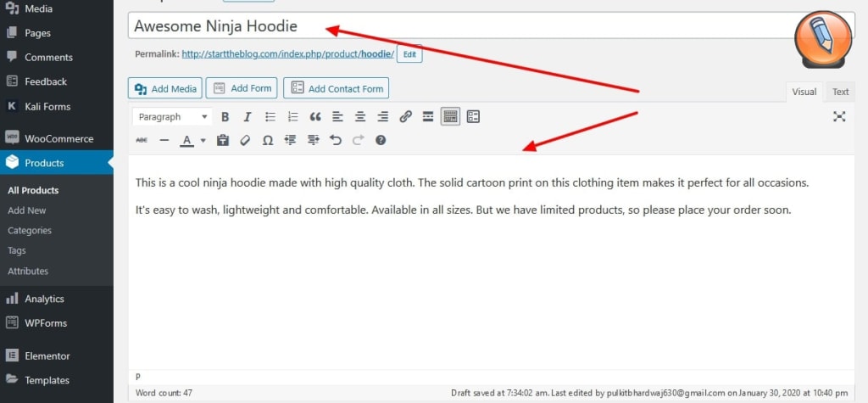Screen dimensions: 868x403
Task: Open product Tags submenu
Action: (17, 250)
